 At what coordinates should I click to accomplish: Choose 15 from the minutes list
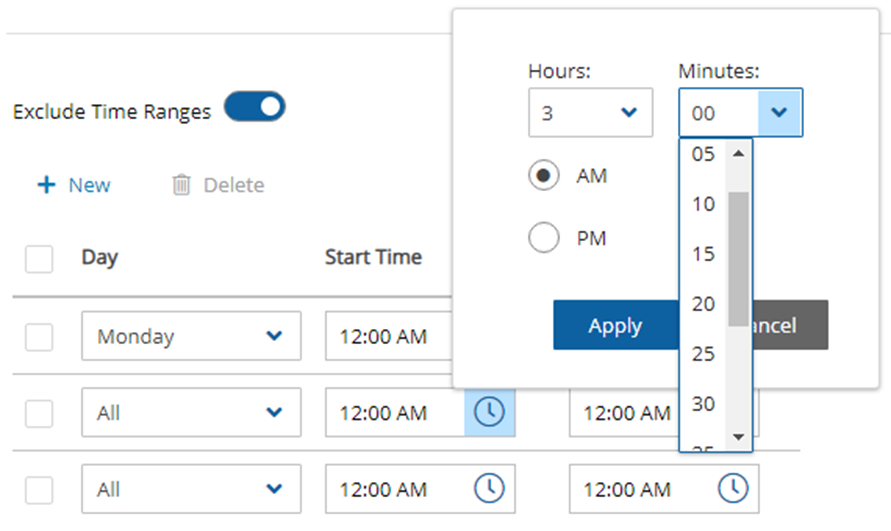coord(704,254)
